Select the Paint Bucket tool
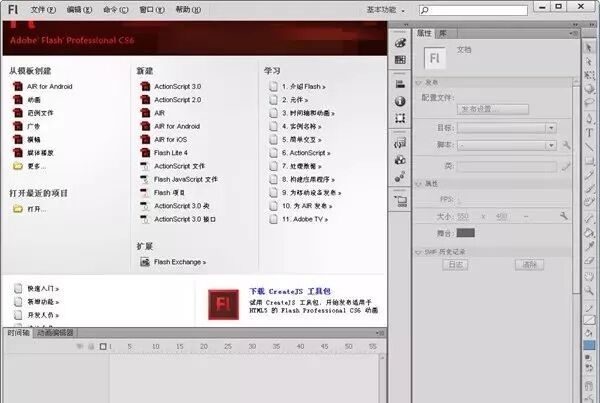Screen dimensions: 600x403 click(589, 232)
